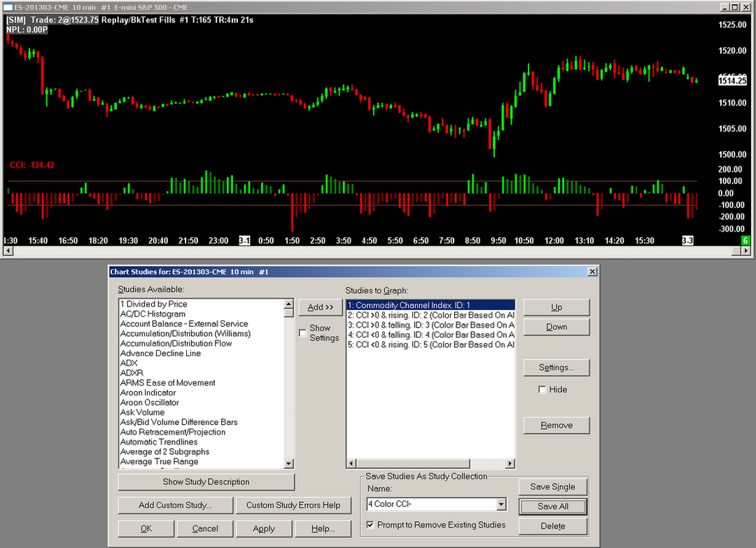The width and height of the screenshot is (756, 548).
Task: Open the study collection Name dropdown
Action: [x=500, y=505]
